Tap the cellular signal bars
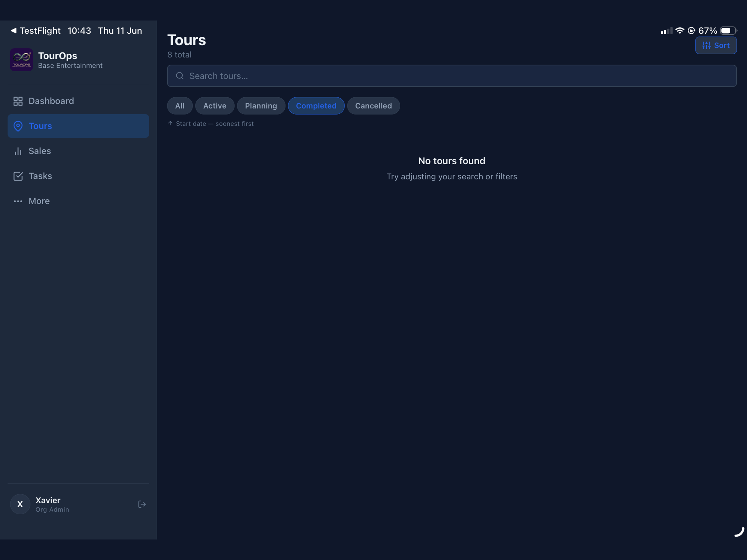Screen dimensions: 747x560 (x=666, y=30)
